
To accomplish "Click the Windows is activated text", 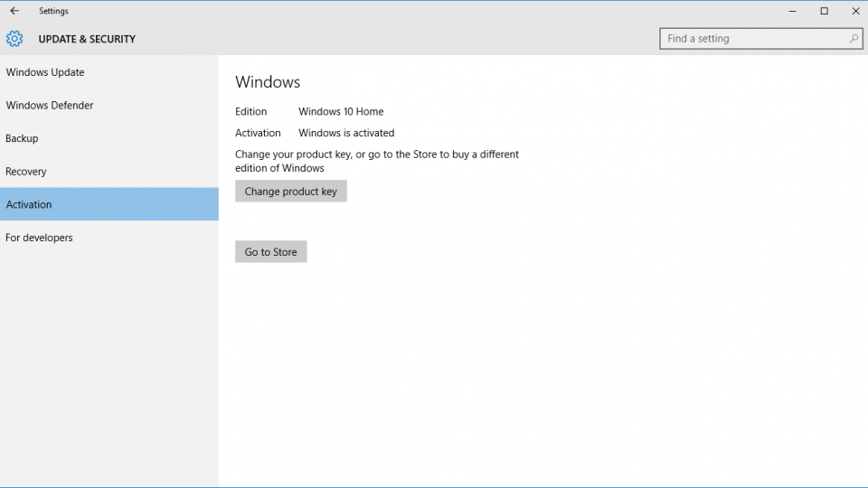I will [x=346, y=133].
